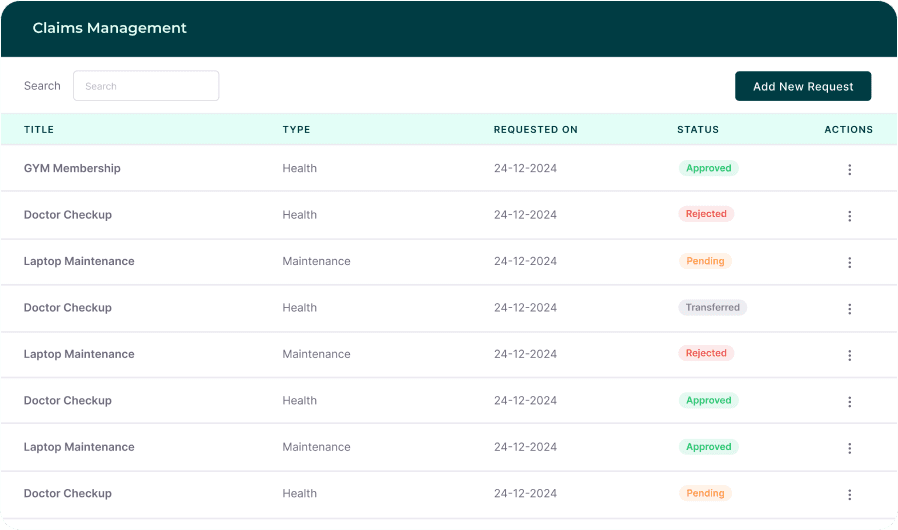Open three-dot menu for approved Doctor Checkup
This screenshot has height=530, width=898.
(x=849, y=402)
